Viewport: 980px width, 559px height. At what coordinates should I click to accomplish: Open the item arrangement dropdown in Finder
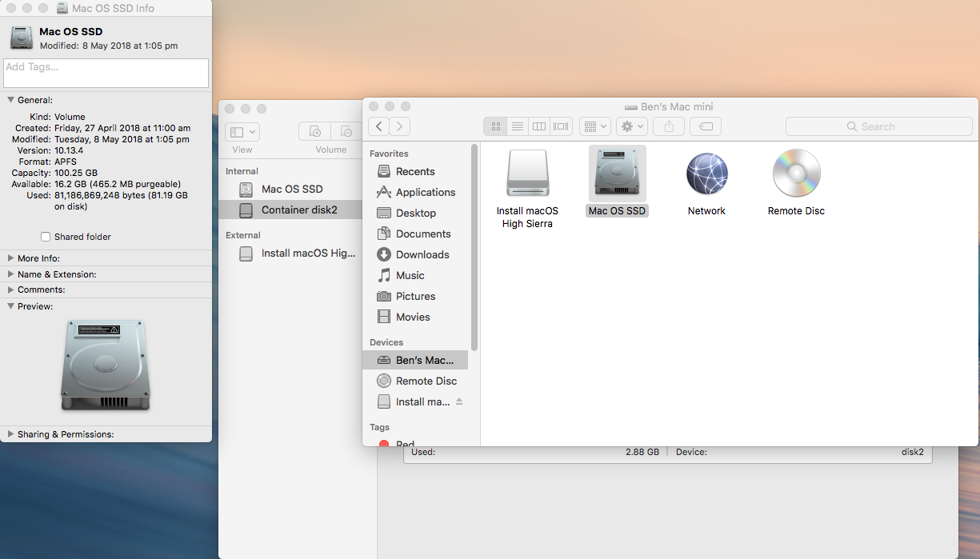tap(594, 126)
